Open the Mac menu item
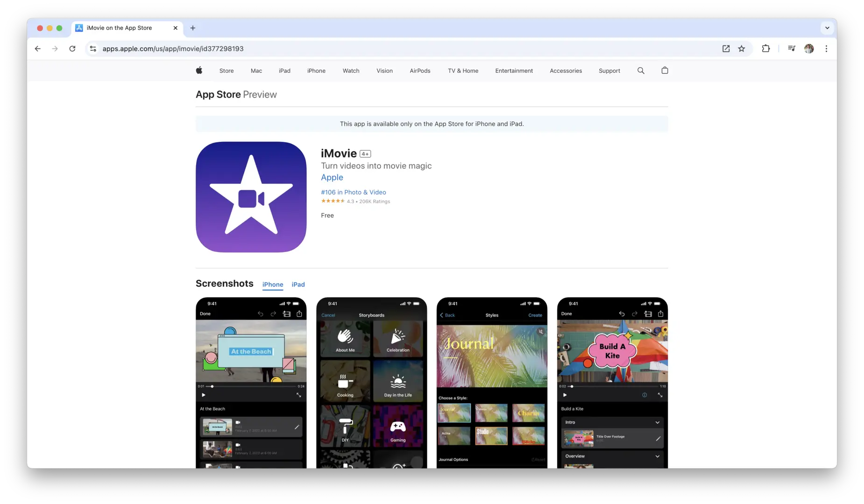 coord(256,71)
